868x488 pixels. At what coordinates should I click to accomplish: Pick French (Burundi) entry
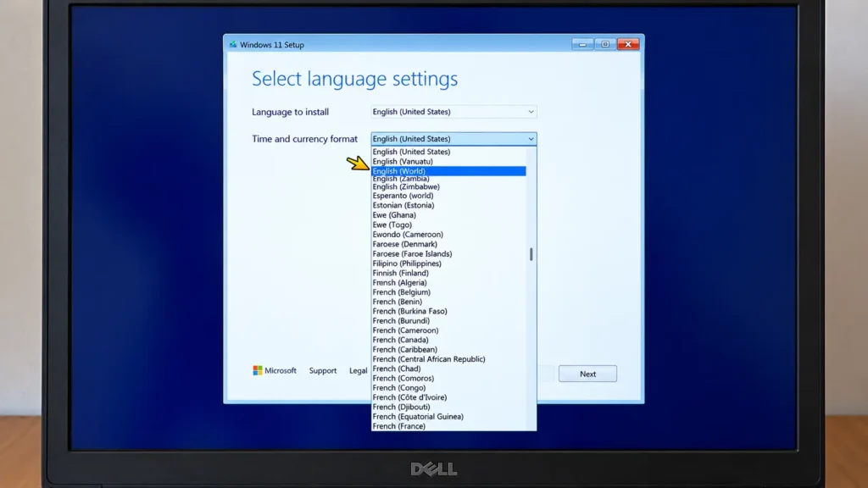click(x=448, y=321)
